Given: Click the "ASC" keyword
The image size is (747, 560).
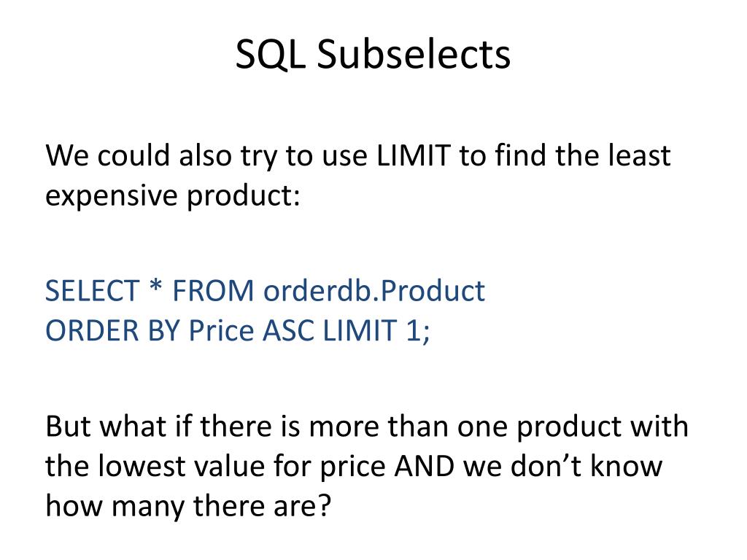Looking at the screenshot, I should (288, 330).
